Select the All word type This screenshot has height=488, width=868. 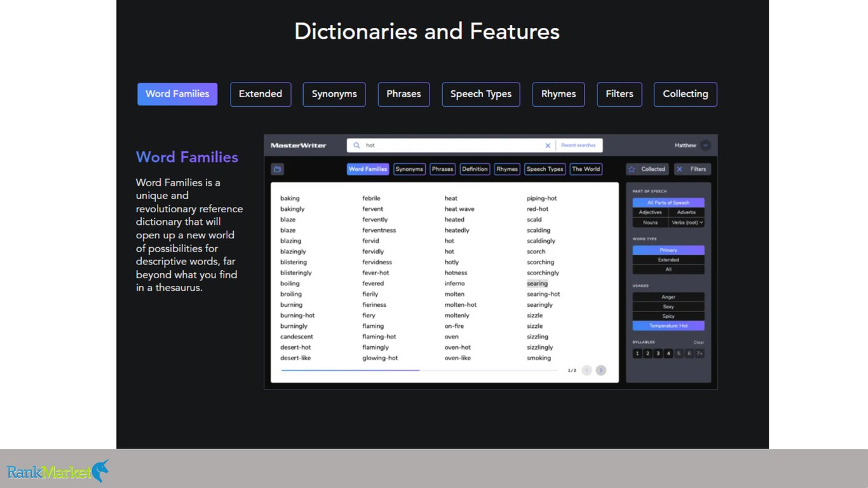point(668,269)
